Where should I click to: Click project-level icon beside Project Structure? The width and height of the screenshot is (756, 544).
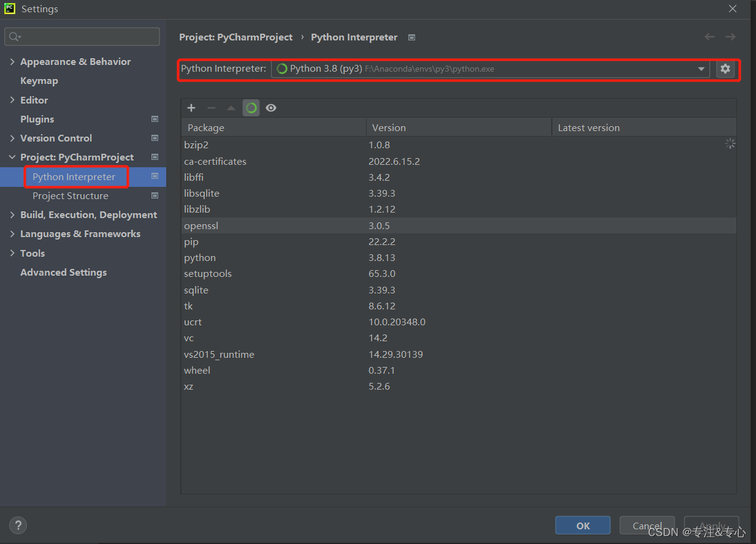(x=155, y=196)
